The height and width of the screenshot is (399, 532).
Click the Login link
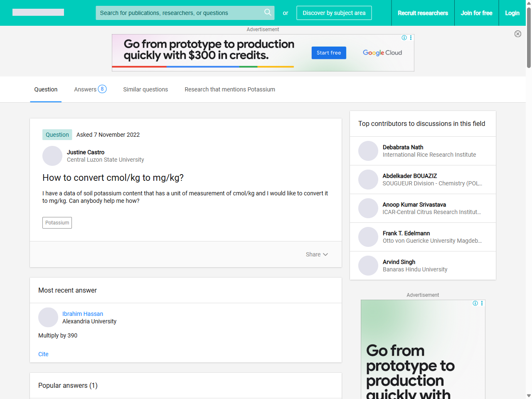click(x=512, y=13)
